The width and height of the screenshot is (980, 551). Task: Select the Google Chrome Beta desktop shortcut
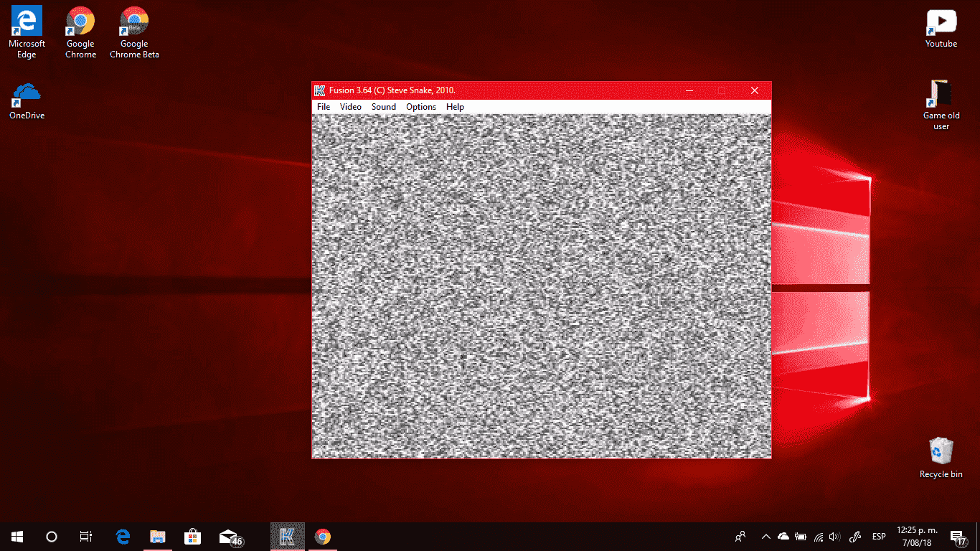coord(134,32)
